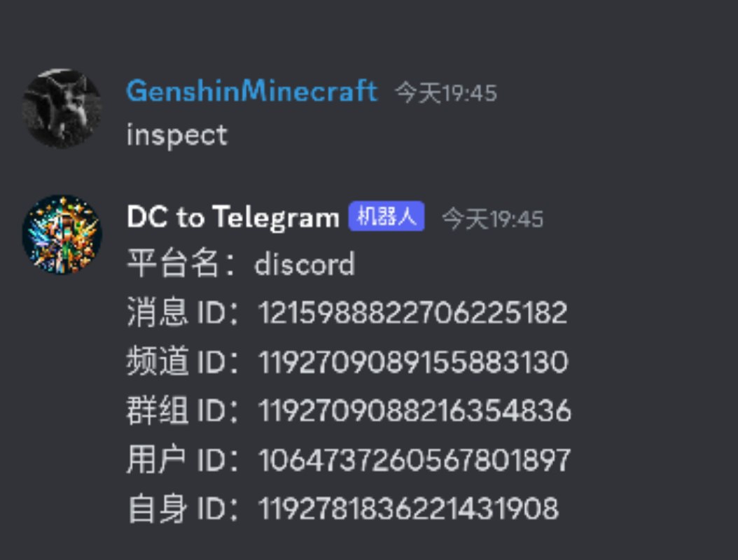Click the 消息 ID number 1215988822706225182
Image resolution: width=738 pixels, height=560 pixels.
(x=413, y=312)
